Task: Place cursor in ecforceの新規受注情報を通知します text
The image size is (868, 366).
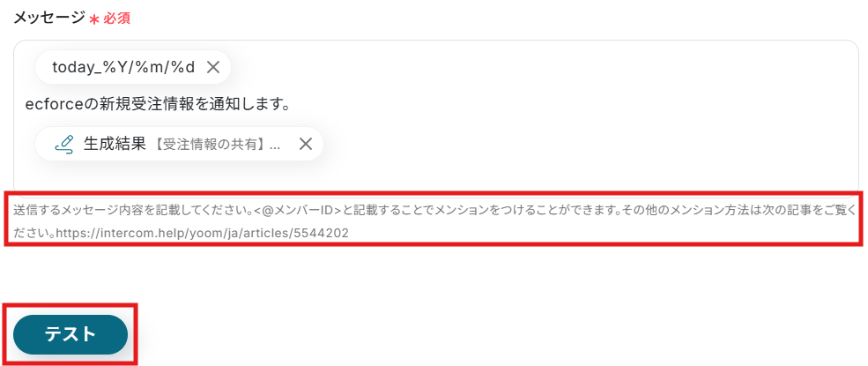Action: point(158,105)
